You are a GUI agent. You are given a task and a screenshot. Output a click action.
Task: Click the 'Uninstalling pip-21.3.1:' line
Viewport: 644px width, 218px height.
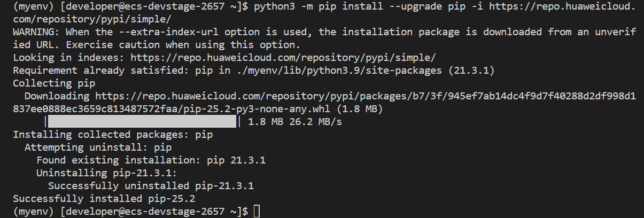coord(106,173)
